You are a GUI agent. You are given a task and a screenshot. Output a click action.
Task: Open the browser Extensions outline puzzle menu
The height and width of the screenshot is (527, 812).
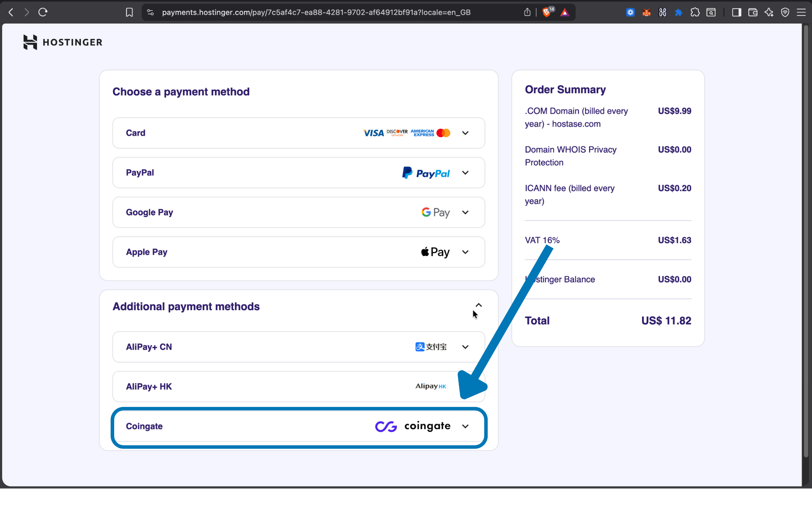[x=695, y=12]
